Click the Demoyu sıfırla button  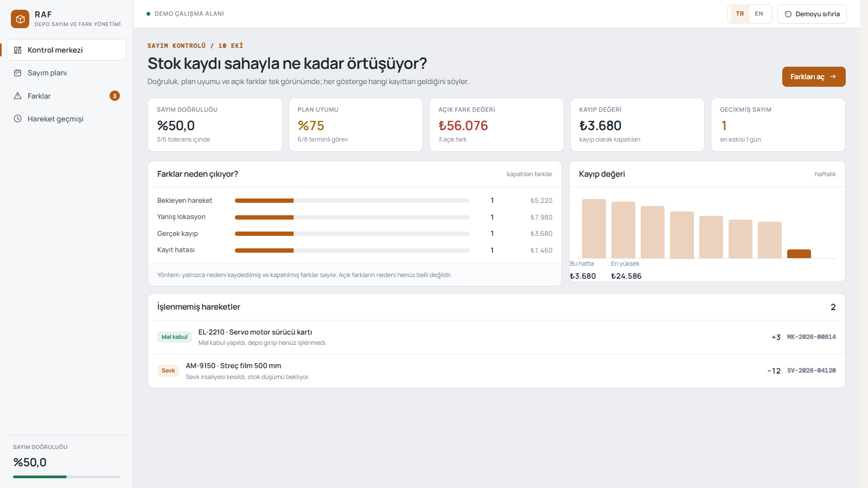click(x=812, y=14)
